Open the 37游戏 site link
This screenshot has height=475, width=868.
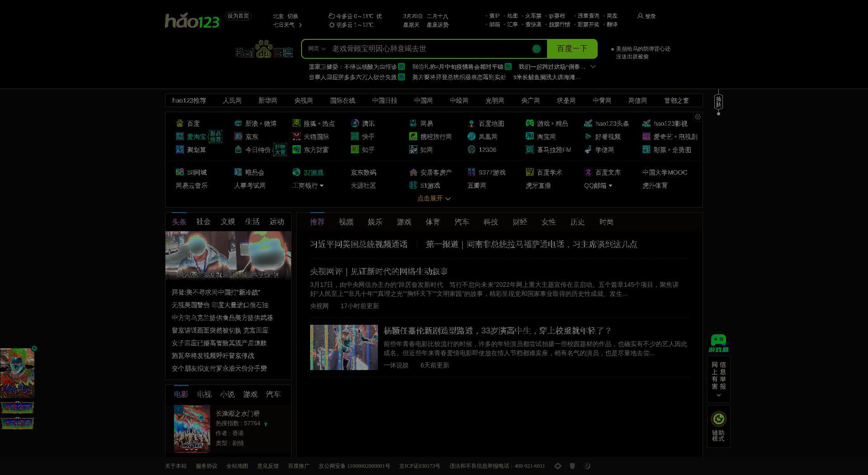(313, 172)
